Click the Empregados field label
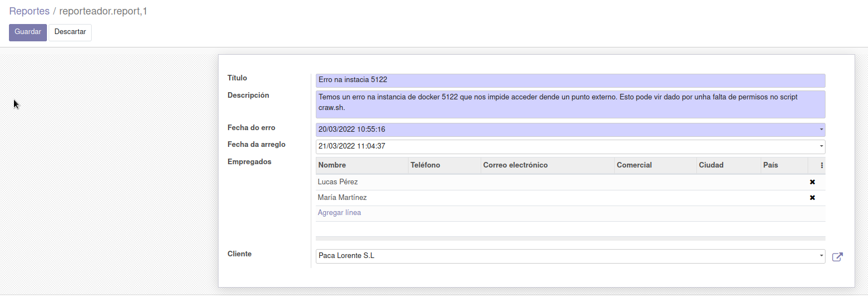This screenshot has width=868, height=296. (x=249, y=162)
